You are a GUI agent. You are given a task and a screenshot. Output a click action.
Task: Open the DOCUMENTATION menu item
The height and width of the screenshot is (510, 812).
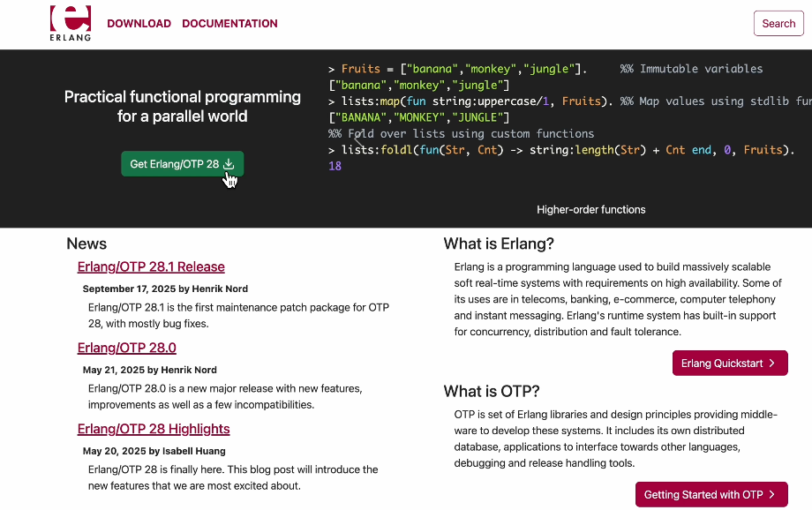point(229,24)
